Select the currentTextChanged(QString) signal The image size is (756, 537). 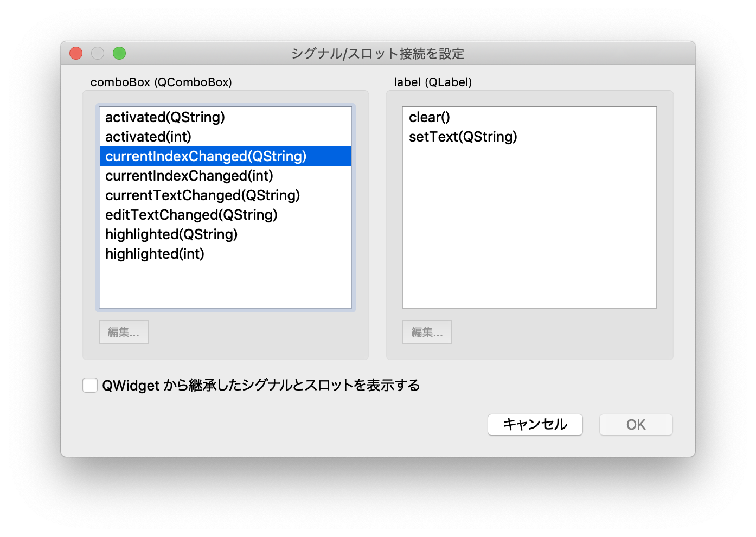coord(202,195)
